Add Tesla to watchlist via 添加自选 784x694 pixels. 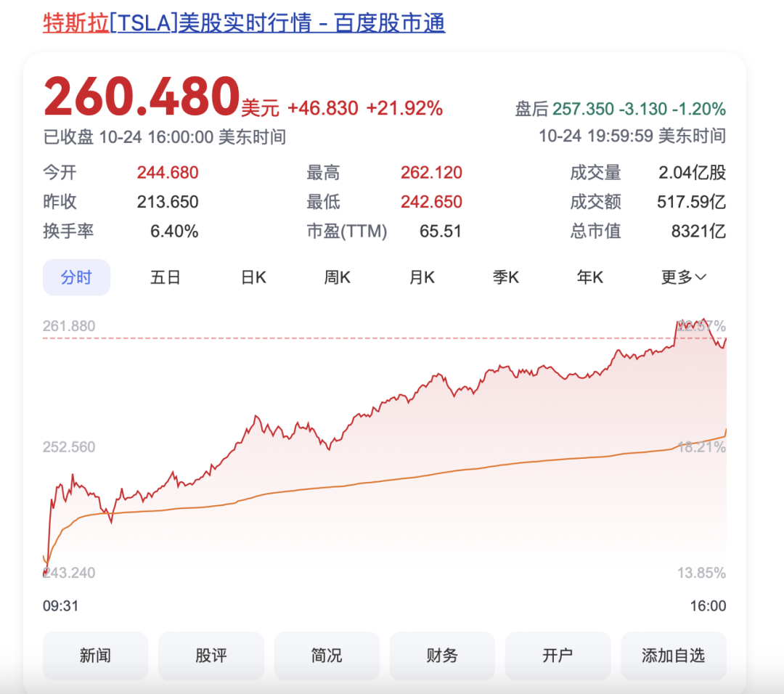673,656
